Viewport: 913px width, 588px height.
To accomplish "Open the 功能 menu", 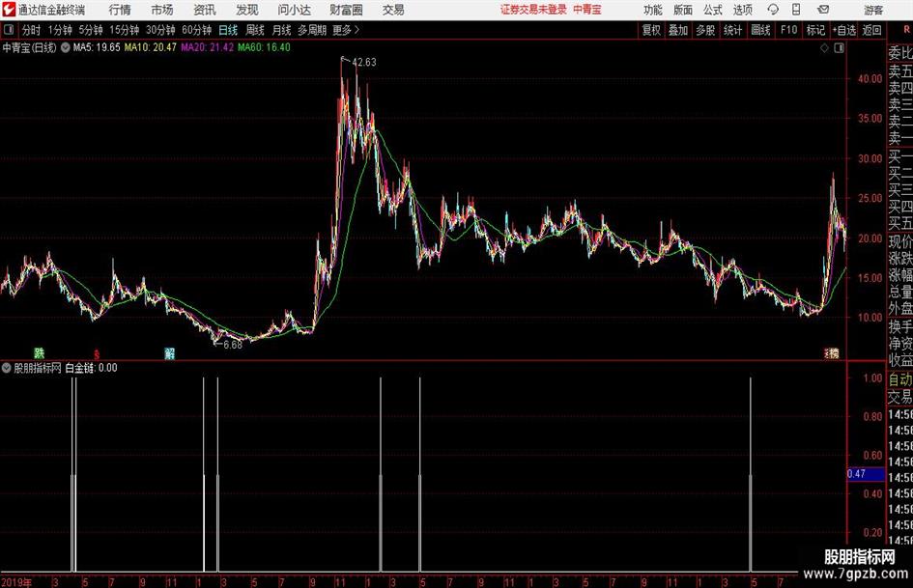I will [x=653, y=10].
